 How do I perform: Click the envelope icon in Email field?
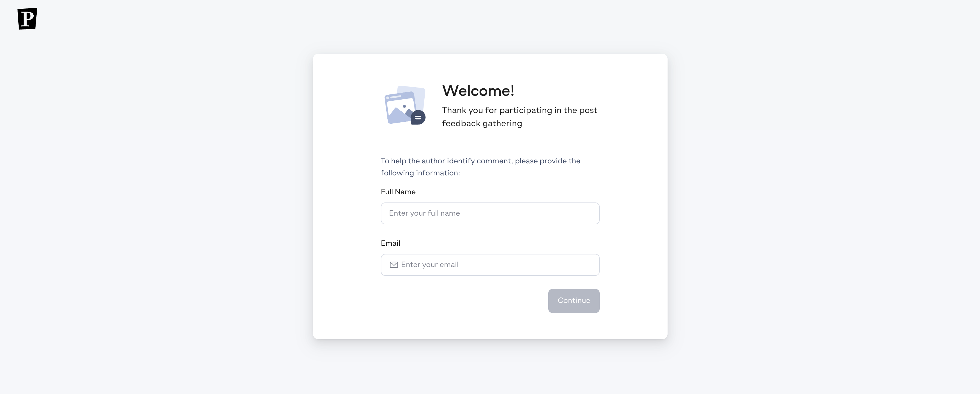(x=394, y=265)
